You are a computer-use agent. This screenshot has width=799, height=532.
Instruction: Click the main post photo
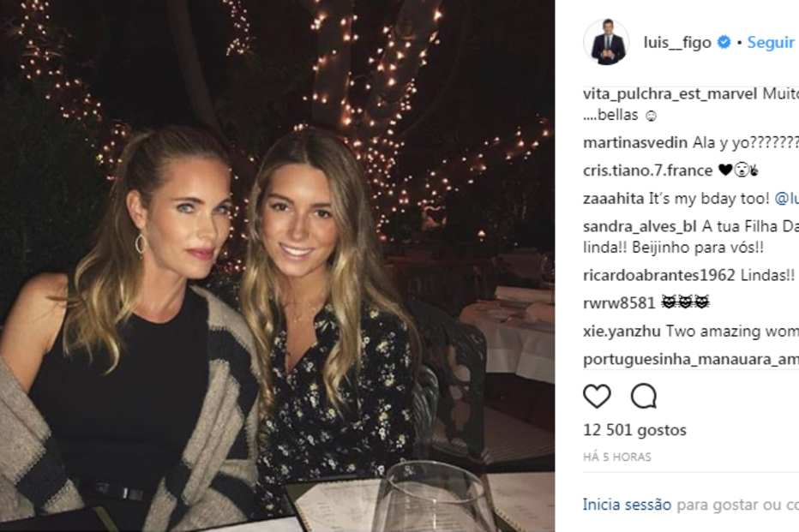pos(277,266)
